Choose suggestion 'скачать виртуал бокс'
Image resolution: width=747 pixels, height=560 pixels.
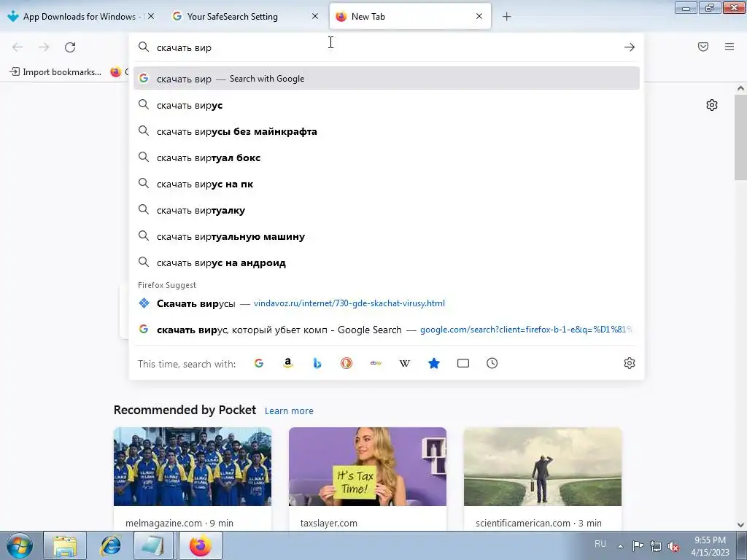(387, 157)
